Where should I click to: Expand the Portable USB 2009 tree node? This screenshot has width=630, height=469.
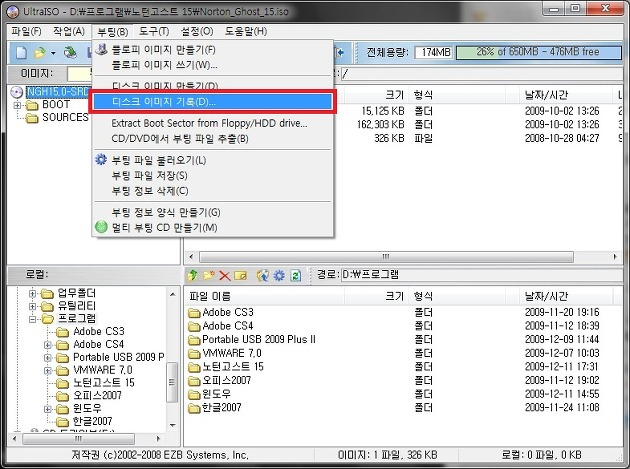click(48, 358)
